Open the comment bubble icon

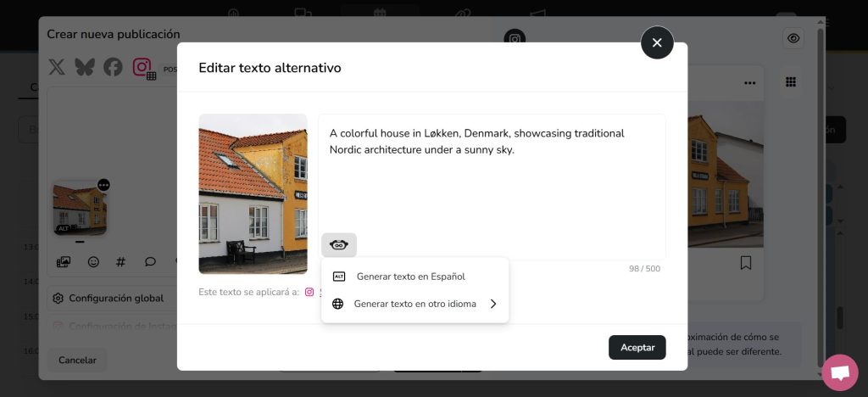click(150, 262)
